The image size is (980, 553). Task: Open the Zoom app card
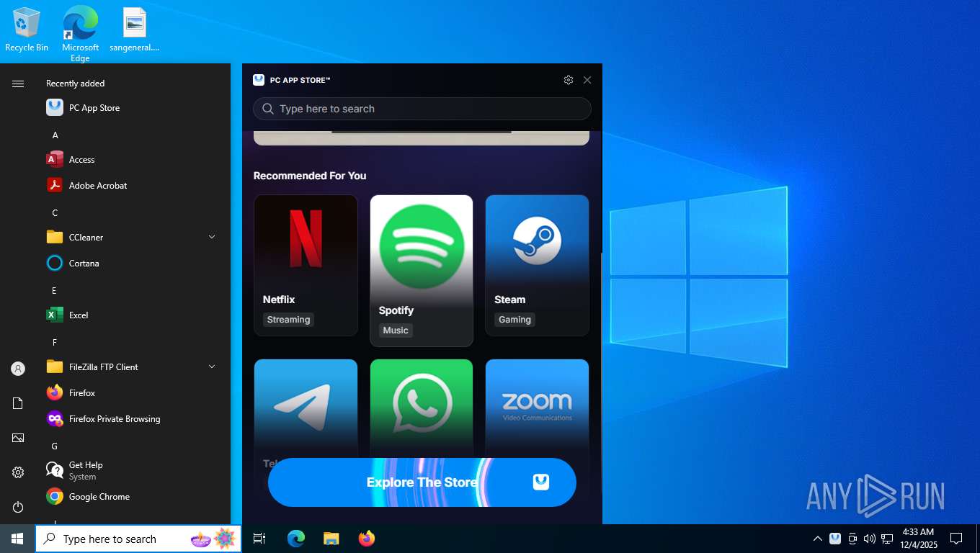tap(537, 408)
